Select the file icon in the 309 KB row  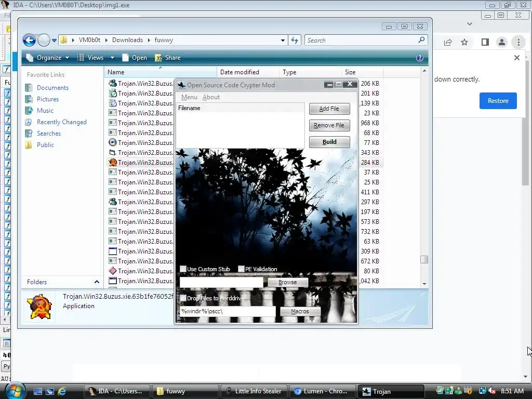pos(112,251)
